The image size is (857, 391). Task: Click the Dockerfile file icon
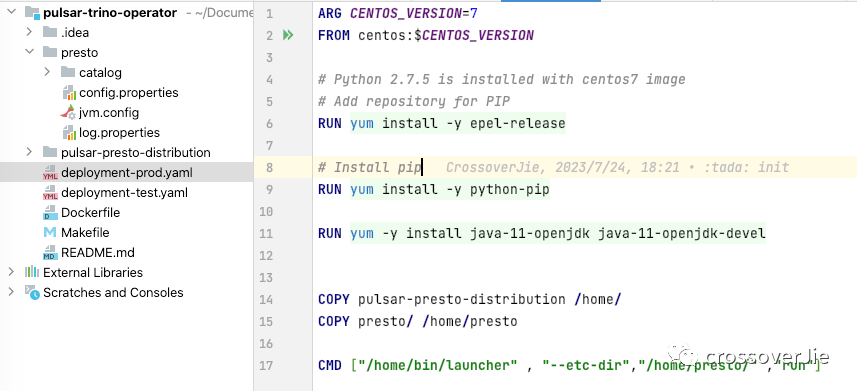pos(50,213)
